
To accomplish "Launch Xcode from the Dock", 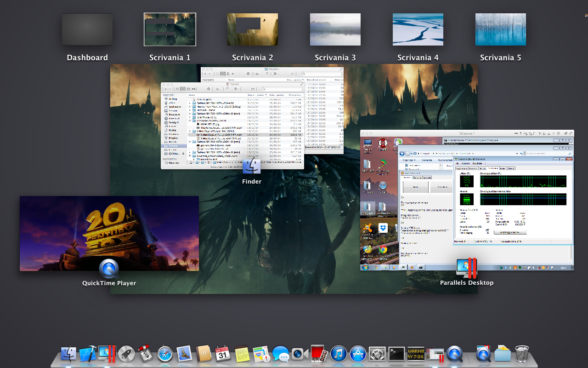I will (x=87, y=354).
